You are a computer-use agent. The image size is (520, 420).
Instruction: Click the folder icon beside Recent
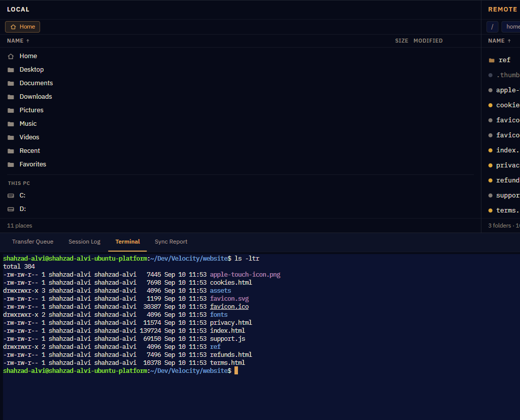11,151
